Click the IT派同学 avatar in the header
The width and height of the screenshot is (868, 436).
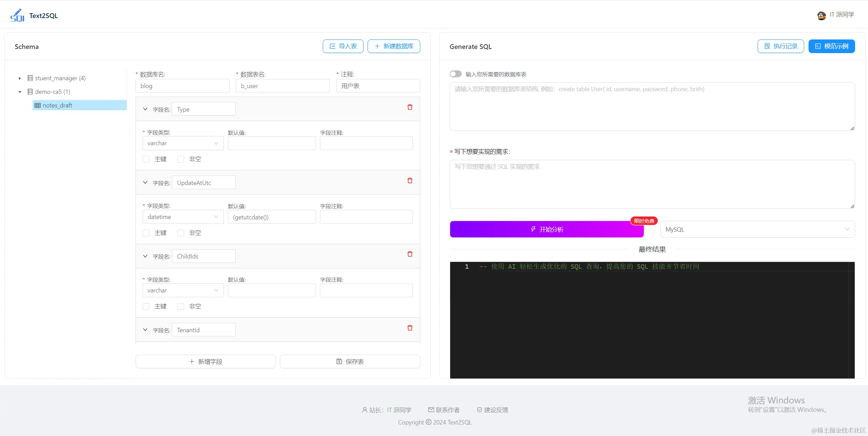[x=821, y=15]
